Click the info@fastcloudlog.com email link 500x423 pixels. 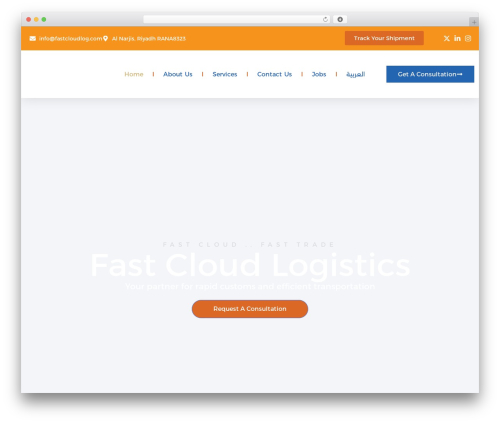(x=70, y=38)
